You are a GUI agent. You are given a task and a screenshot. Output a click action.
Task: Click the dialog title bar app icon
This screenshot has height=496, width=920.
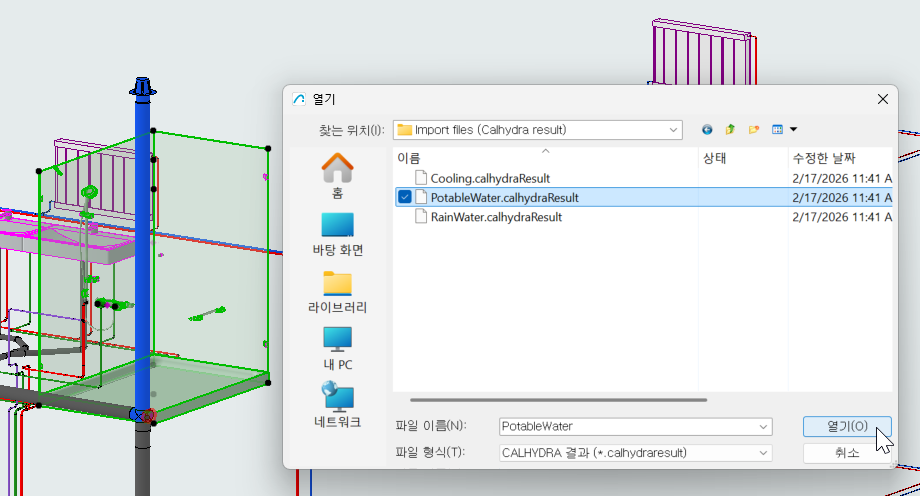point(299,99)
